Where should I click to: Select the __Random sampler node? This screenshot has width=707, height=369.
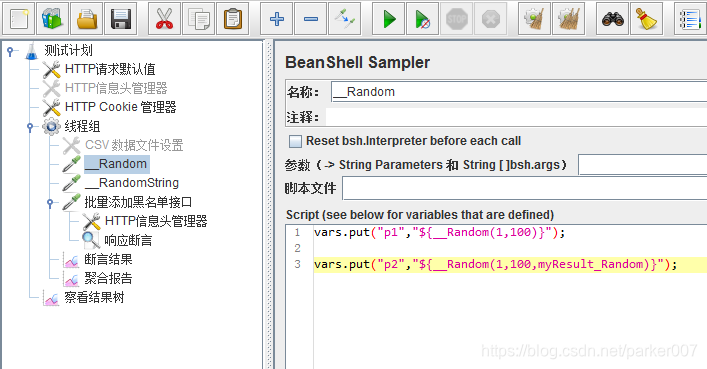pos(117,164)
